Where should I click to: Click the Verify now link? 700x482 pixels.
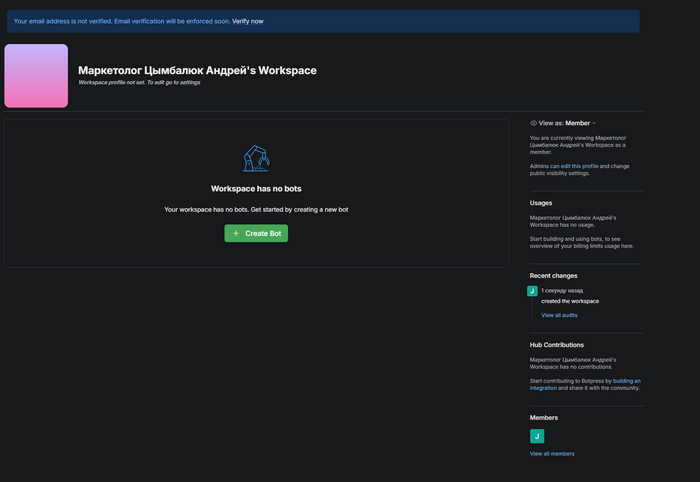click(247, 21)
